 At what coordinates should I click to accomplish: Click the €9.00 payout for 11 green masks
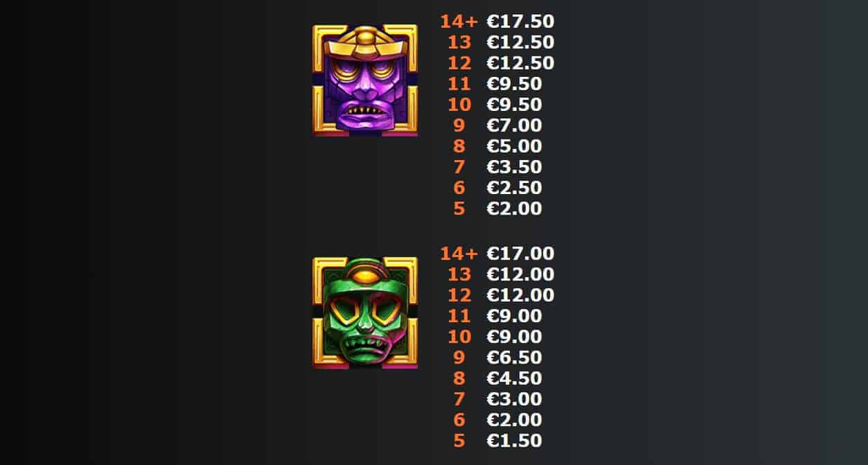(515, 316)
